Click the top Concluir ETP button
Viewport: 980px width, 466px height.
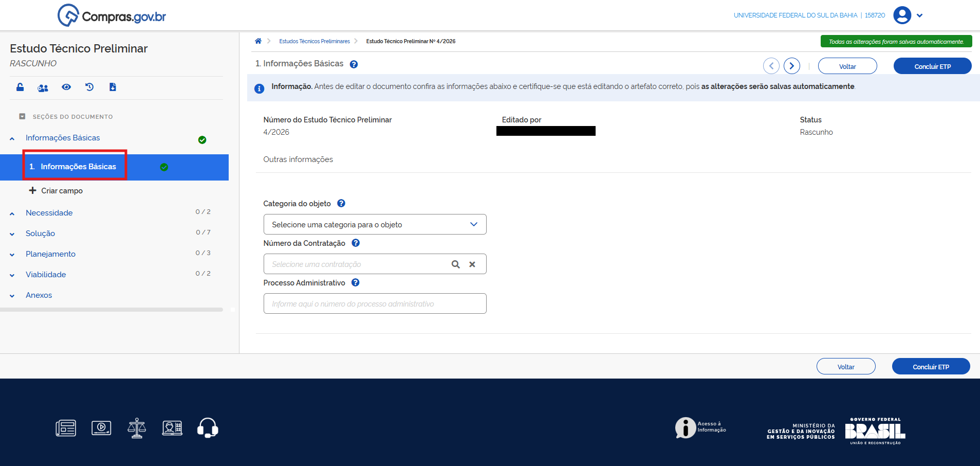click(932, 66)
